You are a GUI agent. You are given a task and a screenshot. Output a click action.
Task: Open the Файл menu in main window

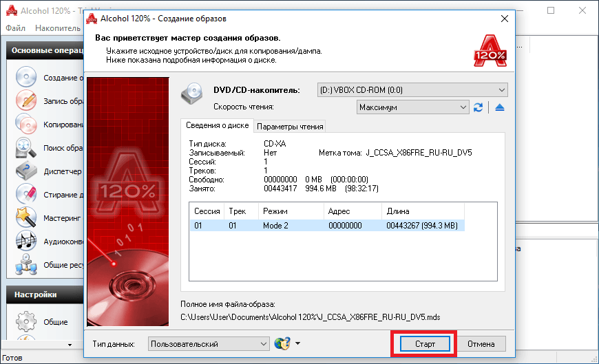coord(15,28)
